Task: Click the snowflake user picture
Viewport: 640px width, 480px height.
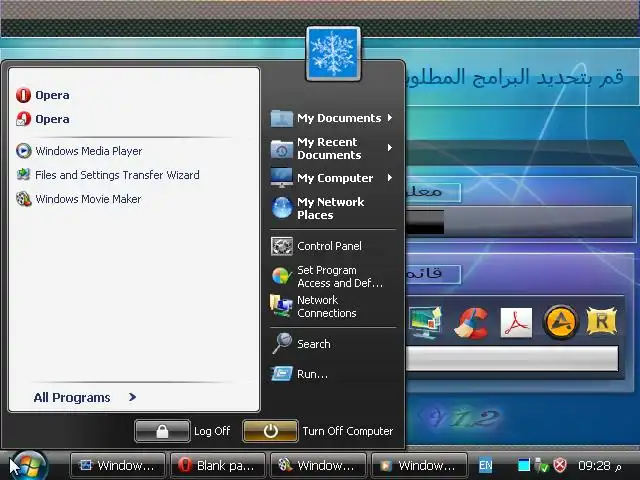Action: (333, 53)
